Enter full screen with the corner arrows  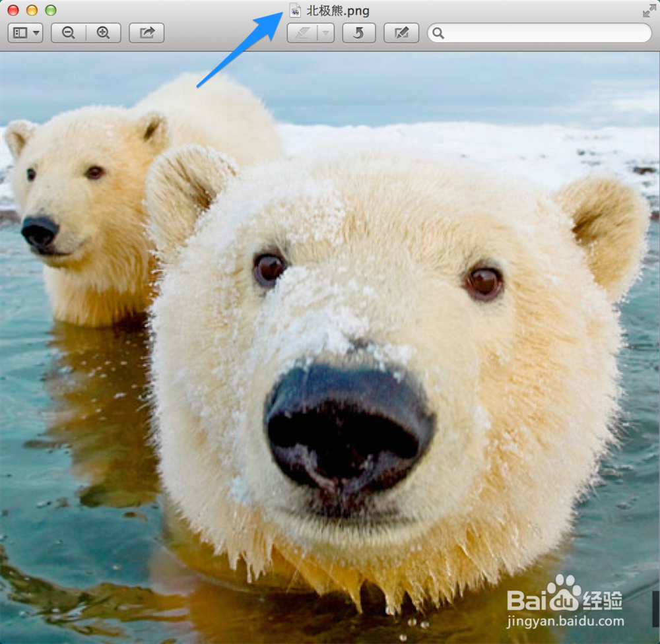click(649, 11)
